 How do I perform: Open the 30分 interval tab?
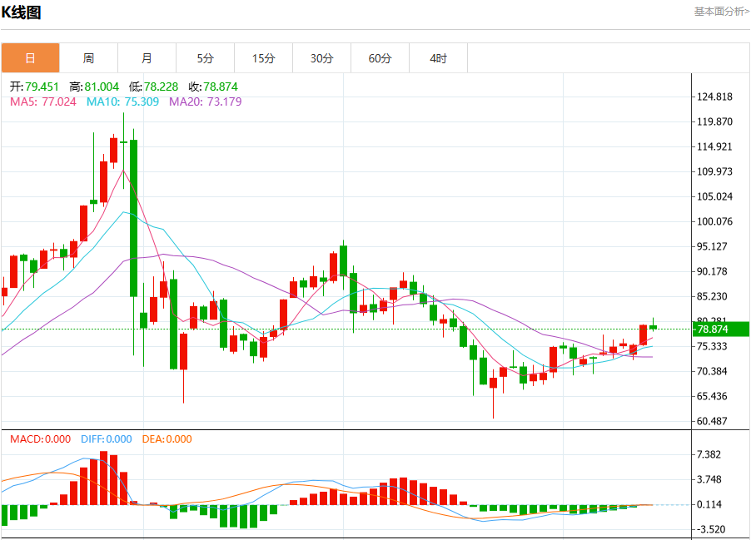[322, 58]
